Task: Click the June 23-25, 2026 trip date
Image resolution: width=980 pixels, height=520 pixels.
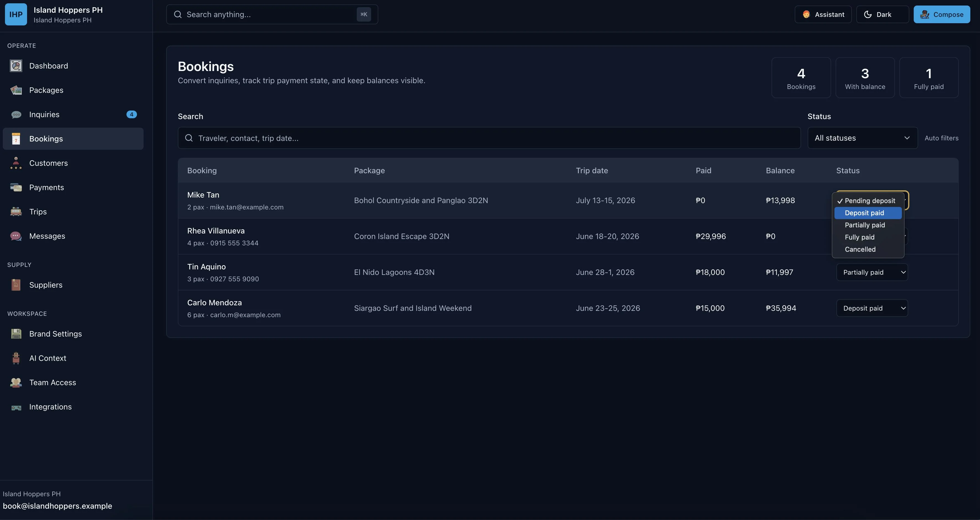Action: [x=607, y=308]
